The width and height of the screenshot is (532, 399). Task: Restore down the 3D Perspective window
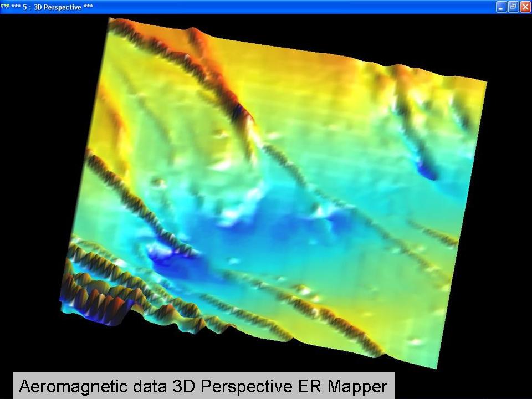[x=513, y=7]
